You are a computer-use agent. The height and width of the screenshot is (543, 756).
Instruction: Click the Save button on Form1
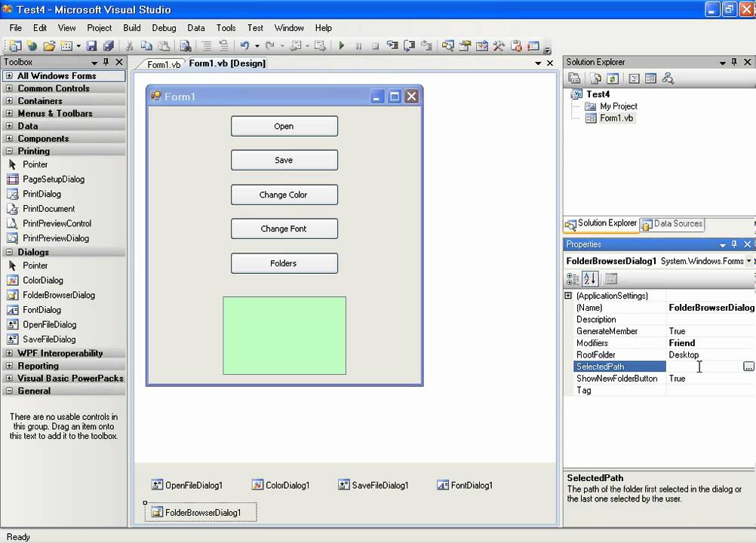284,160
